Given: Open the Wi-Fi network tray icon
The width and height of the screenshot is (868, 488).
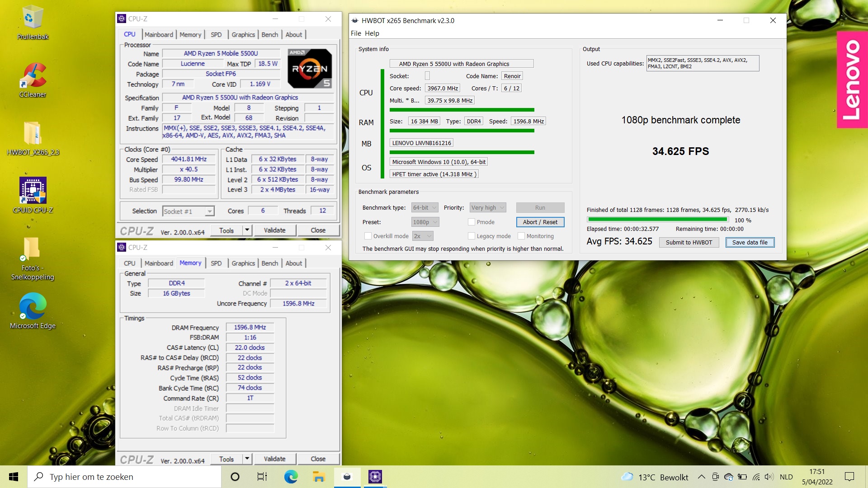Looking at the screenshot, I should click(x=756, y=477).
